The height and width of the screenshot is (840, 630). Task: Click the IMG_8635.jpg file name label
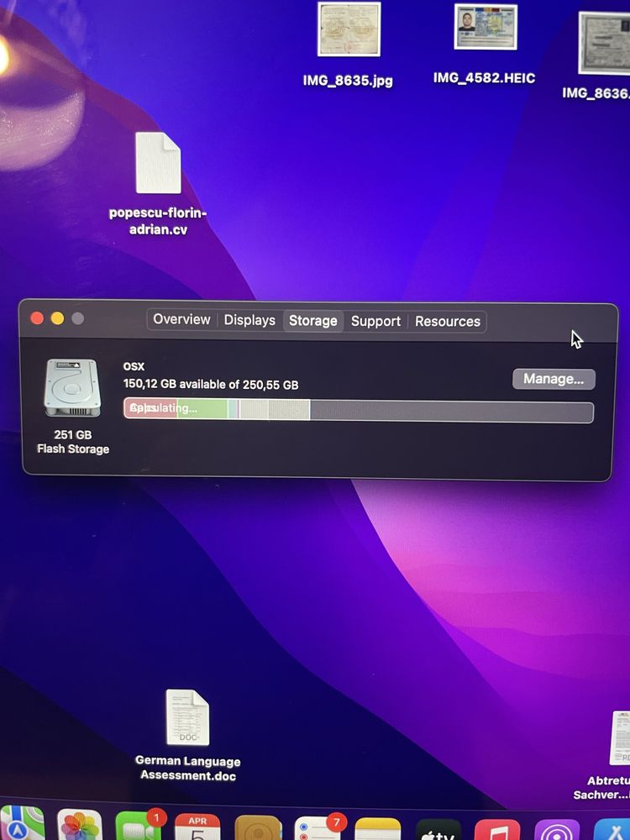pos(348,81)
